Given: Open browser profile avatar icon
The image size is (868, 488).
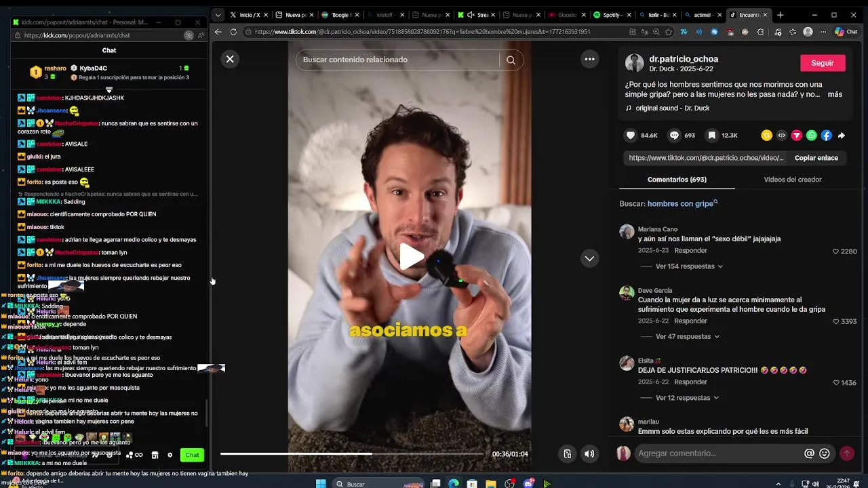Looking at the screenshot, I should [x=808, y=32].
